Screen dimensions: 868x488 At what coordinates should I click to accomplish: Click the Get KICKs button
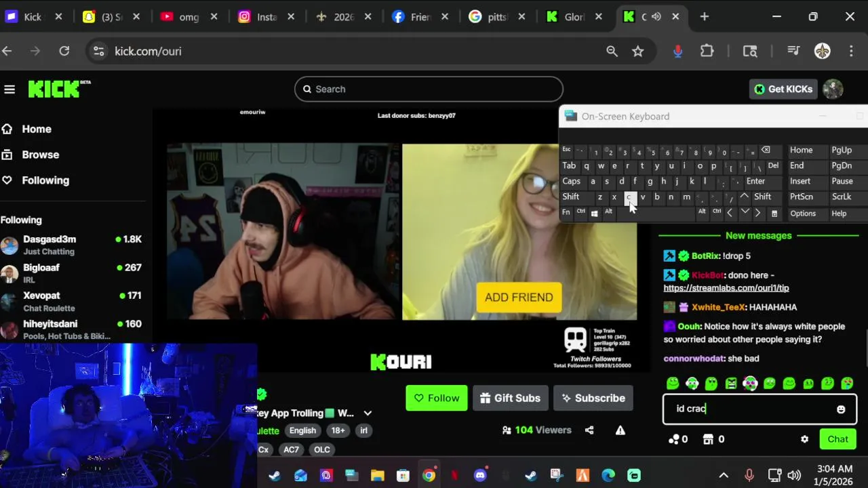[783, 89]
